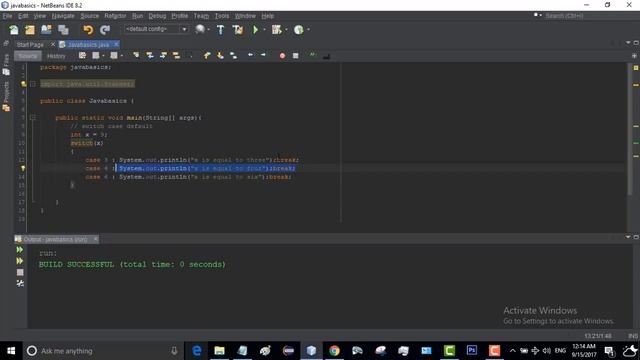Click the New File toolbar icon

click(x=14, y=30)
